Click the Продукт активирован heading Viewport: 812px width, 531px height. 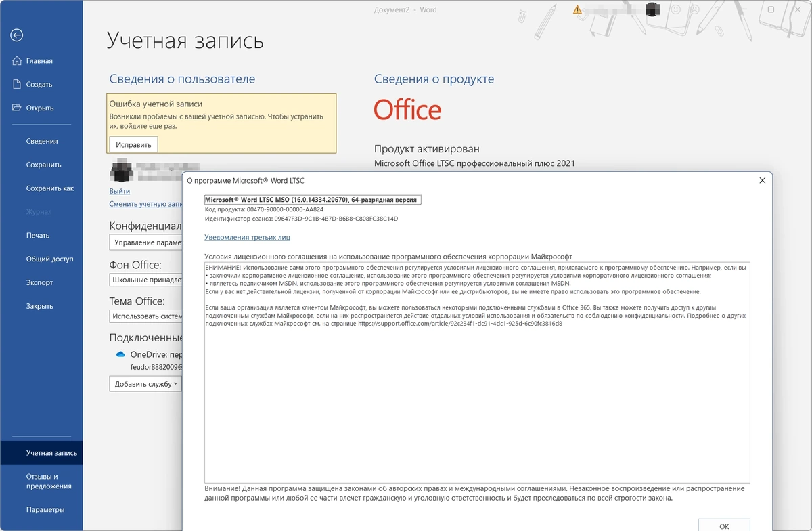[427, 149]
